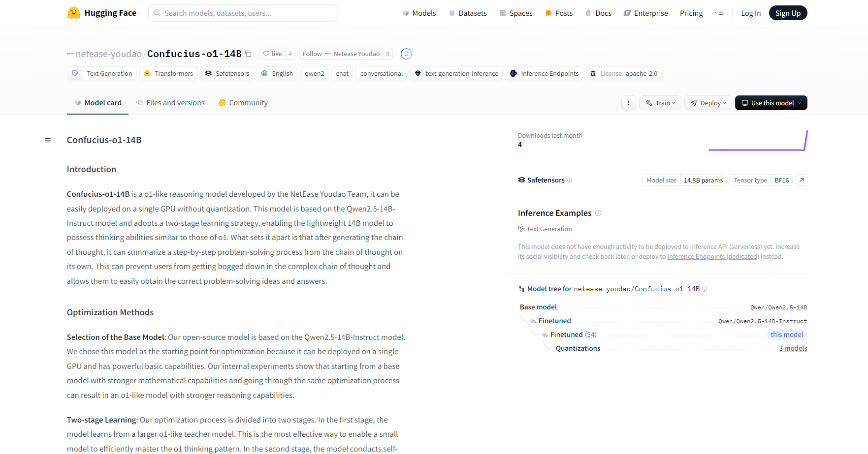Open the table of contents menu icon
The image size is (868, 454).
click(x=48, y=140)
